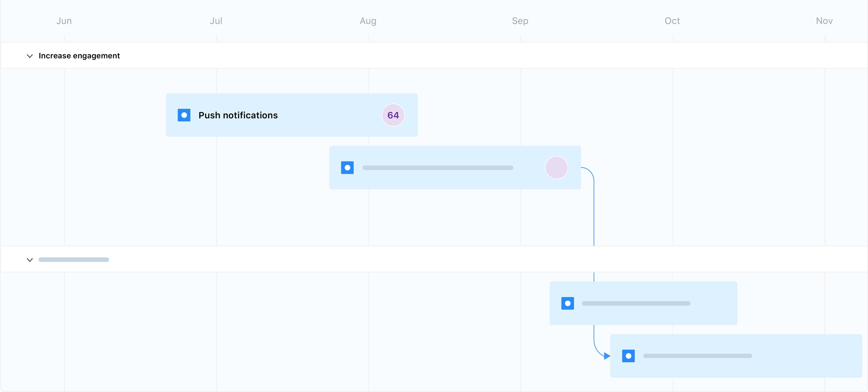Select the placeholder title bar of the bottom task
Screen dimensions: 868x392
coord(697,356)
